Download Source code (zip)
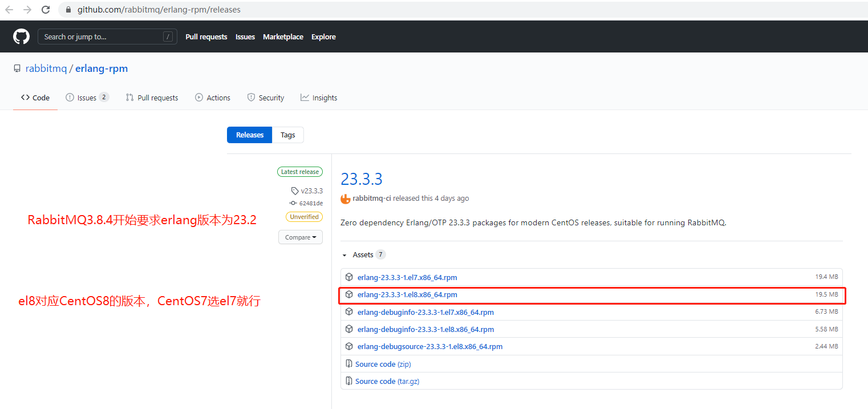Image resolution: width=868 pixels, height=409 pixels. coord(383,364)
